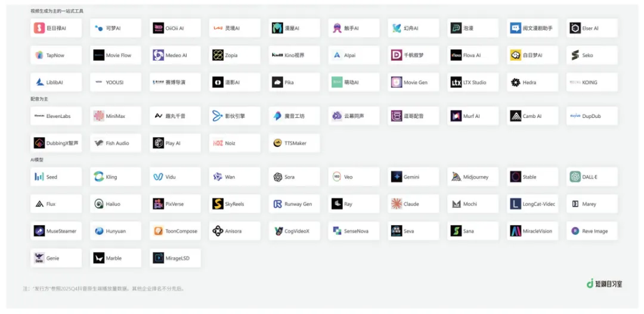This screenshot has width=644, height=314.
Task: Click the 'YOOUSI' label text
Action: [114, 82]
